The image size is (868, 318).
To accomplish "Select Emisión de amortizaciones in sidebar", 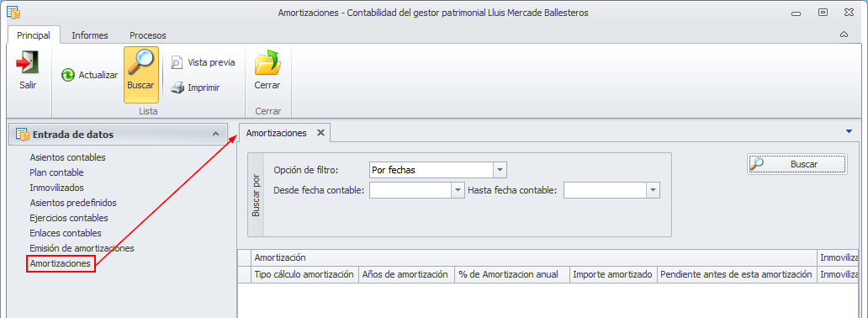I will click(x=82, y=248).
